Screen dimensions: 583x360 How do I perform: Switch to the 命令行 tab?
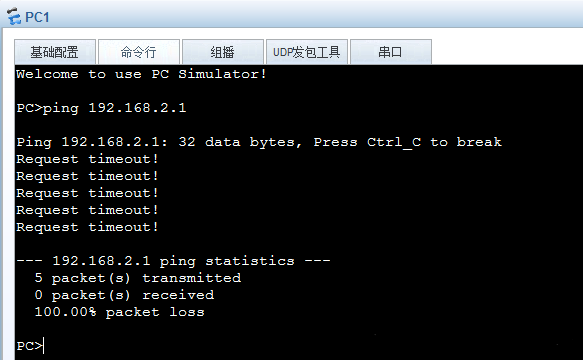point(139,52)
